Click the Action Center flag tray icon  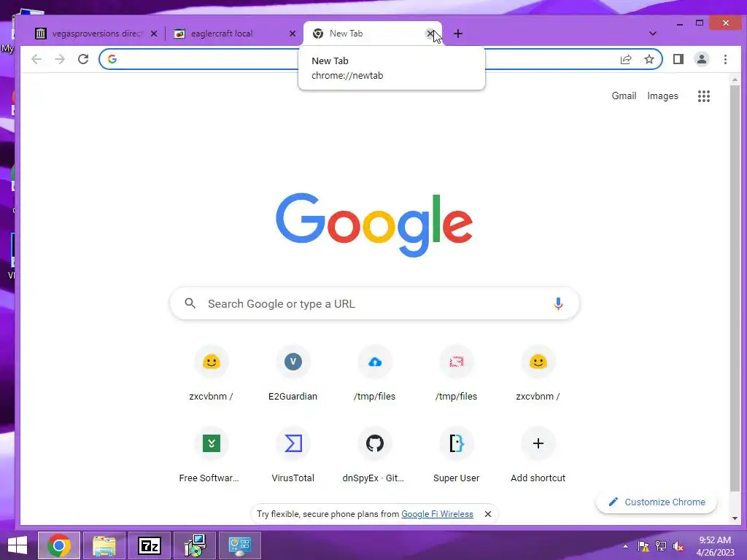(x=643, y=546)
